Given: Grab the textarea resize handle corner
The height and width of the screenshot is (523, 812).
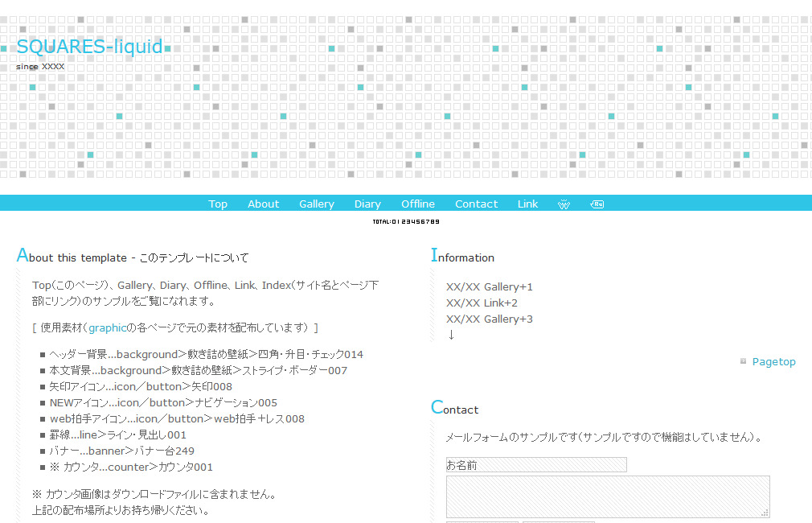Looking at the screenshot, I should [x=765, y=513].
